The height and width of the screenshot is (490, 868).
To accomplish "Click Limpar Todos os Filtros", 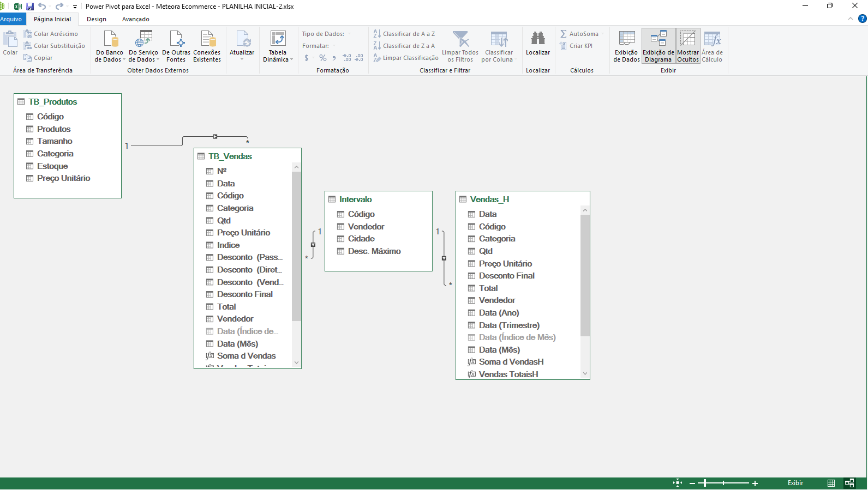I will 460,47.
